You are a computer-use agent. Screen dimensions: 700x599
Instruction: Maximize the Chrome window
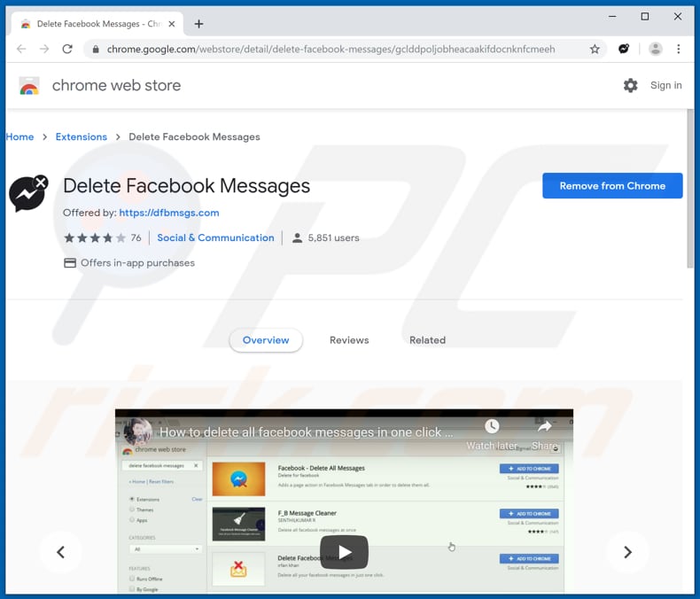pos(645,17)
